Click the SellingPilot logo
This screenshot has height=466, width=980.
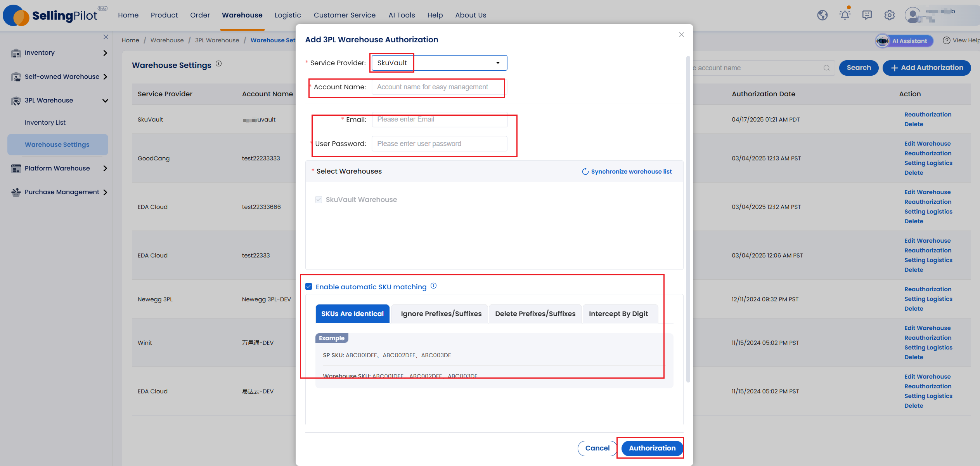(54, 15)
